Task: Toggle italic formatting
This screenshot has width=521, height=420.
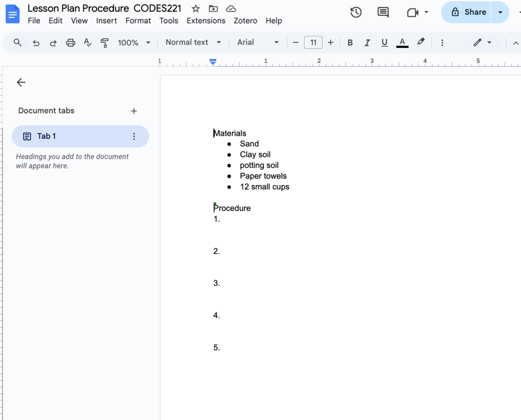Action: tap(367, 43)
